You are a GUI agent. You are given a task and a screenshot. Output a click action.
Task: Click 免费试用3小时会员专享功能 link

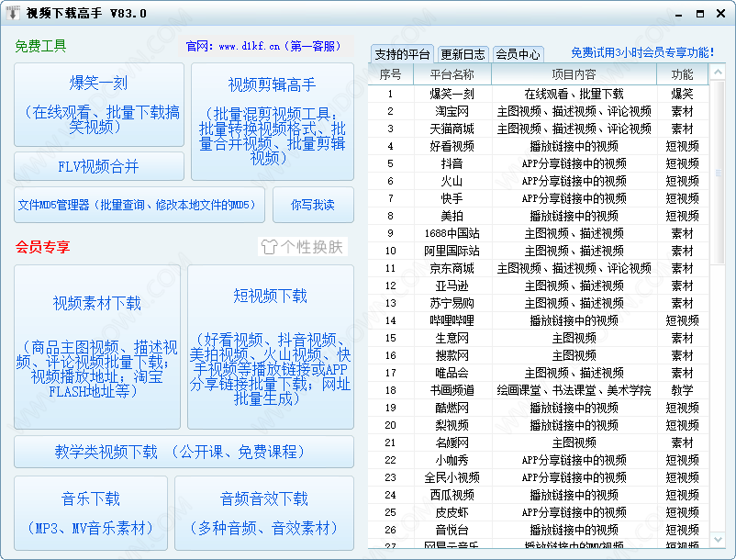(x=642, y=52)
